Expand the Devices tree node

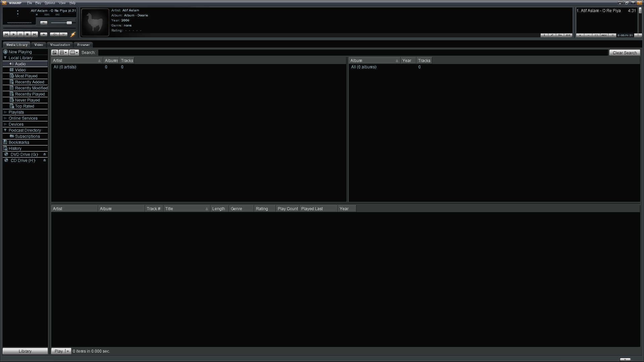(5, 124)
